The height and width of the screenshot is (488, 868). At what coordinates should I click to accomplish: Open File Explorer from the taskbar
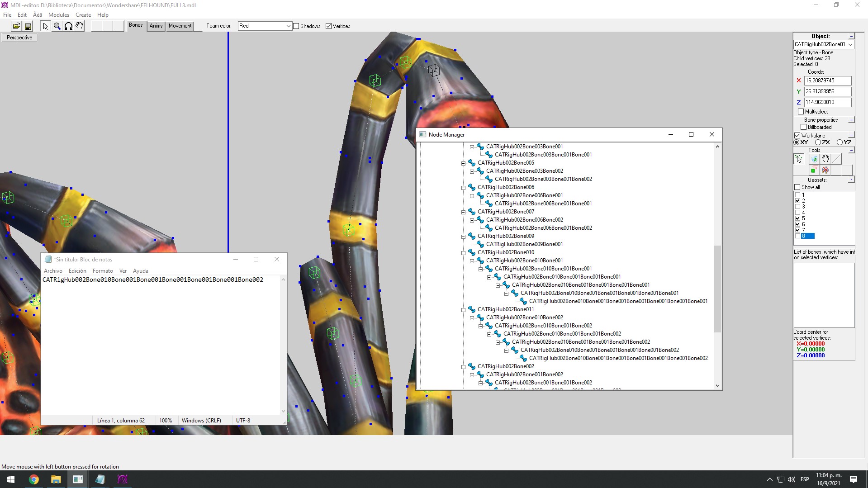point(56,479)
